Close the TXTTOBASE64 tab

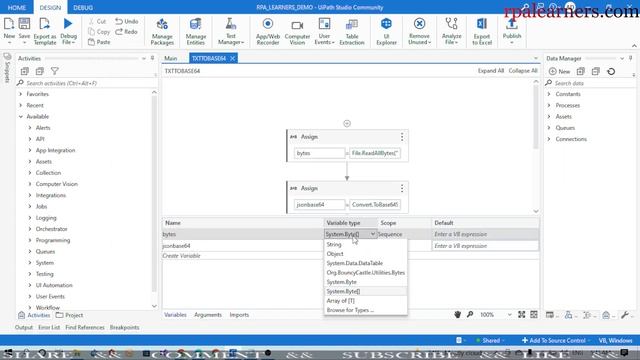pos(232,58)
